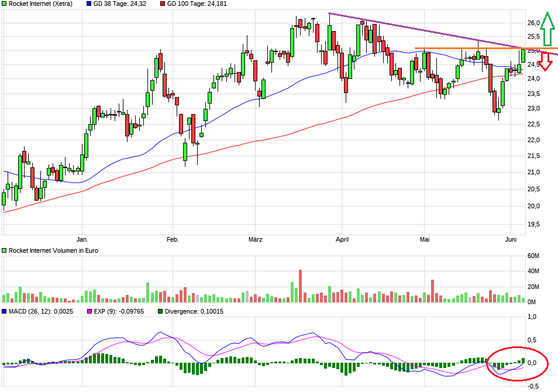The height and width of the screenshot is (392, 558).
Task: Click the Rocket Internet (Xetra) legend icon
Action: (5, 4)
